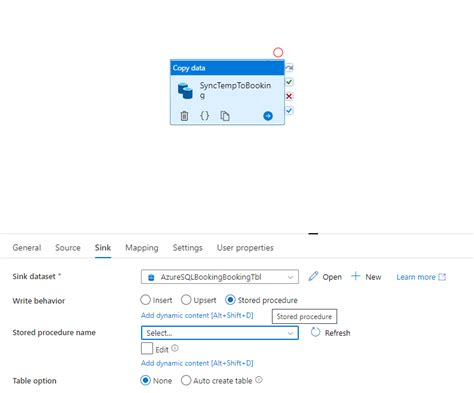Switch to the Sink tab

103,248
